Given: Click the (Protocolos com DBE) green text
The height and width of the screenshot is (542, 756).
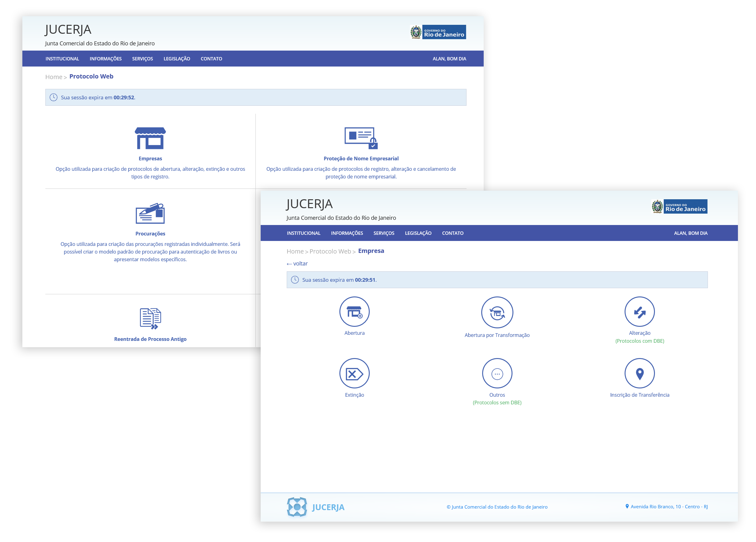Looking at the screenshot, I should 639,341.
